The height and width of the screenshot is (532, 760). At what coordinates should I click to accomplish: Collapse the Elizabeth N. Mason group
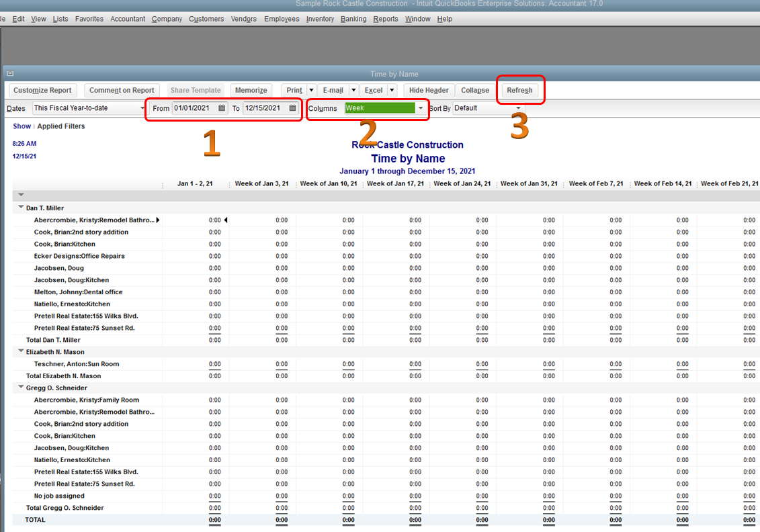(x=22, y=352)
